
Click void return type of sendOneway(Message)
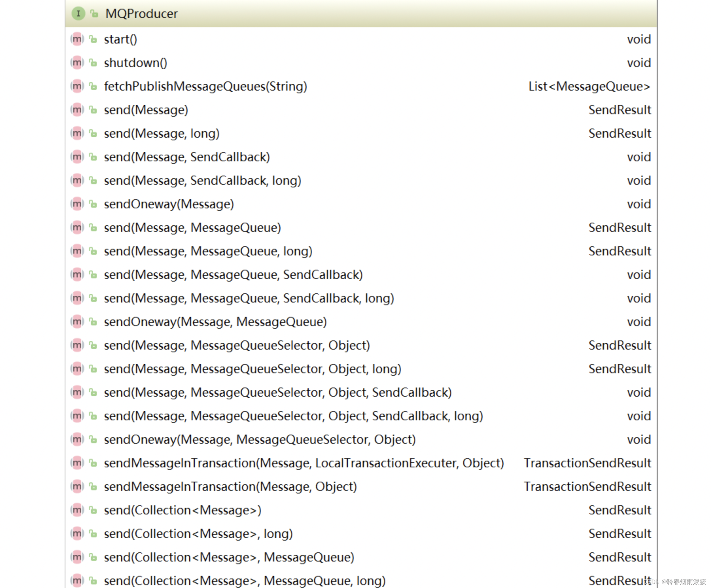click(639, 204)
